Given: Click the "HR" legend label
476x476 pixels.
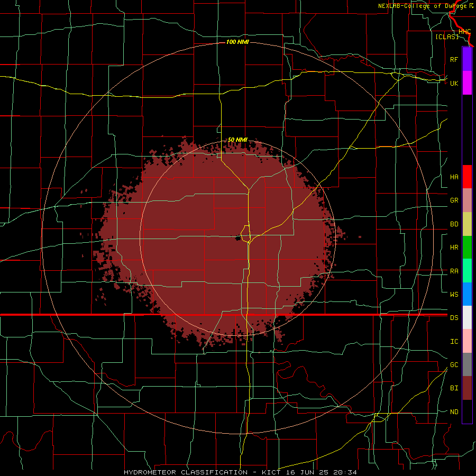Looking at the screenshot, I should [x=454, y=248].
